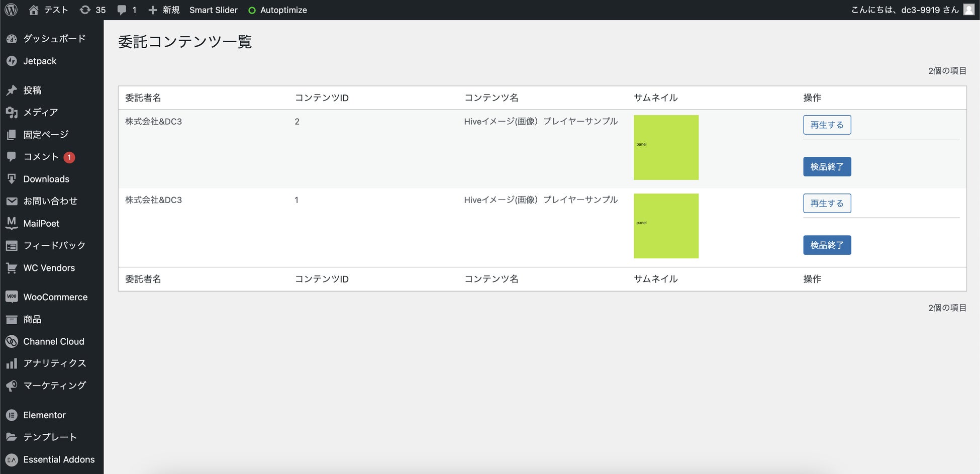Open the Channel Cloud sidebar icon
This screenshot has width=980, height=474.
tap(12, 341)
